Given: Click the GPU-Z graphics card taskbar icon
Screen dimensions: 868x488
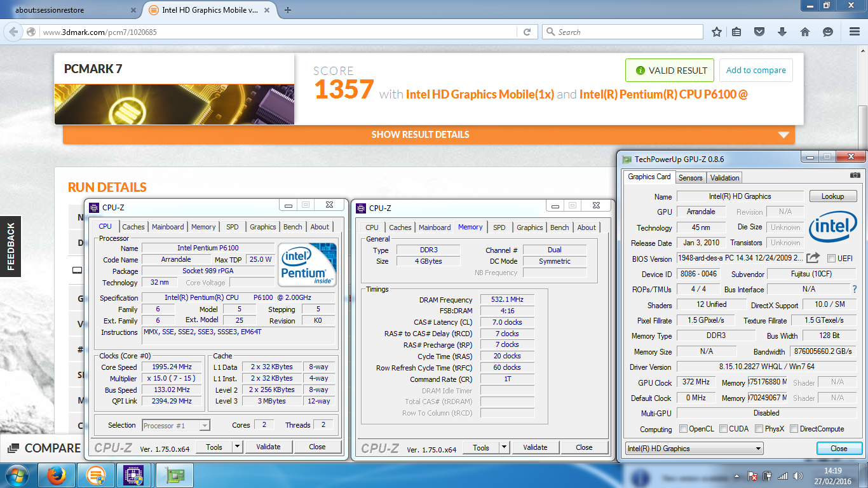Looking at the screenshot, I should [175, 475].
